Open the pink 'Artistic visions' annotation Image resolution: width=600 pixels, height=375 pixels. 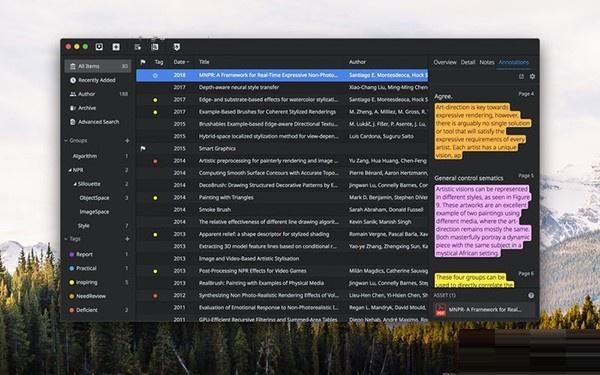point(483,221)
